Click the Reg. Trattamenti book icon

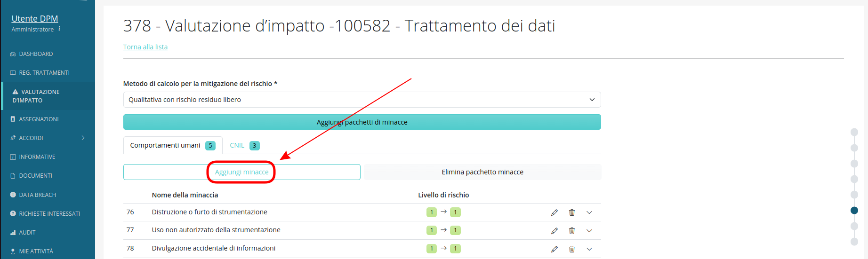[x=13, y=73]
